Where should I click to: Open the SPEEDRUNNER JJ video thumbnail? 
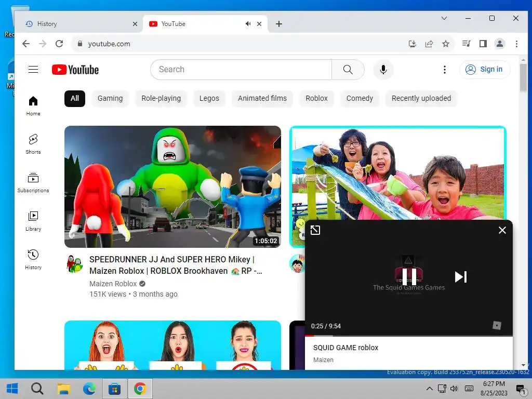[172, 187]
